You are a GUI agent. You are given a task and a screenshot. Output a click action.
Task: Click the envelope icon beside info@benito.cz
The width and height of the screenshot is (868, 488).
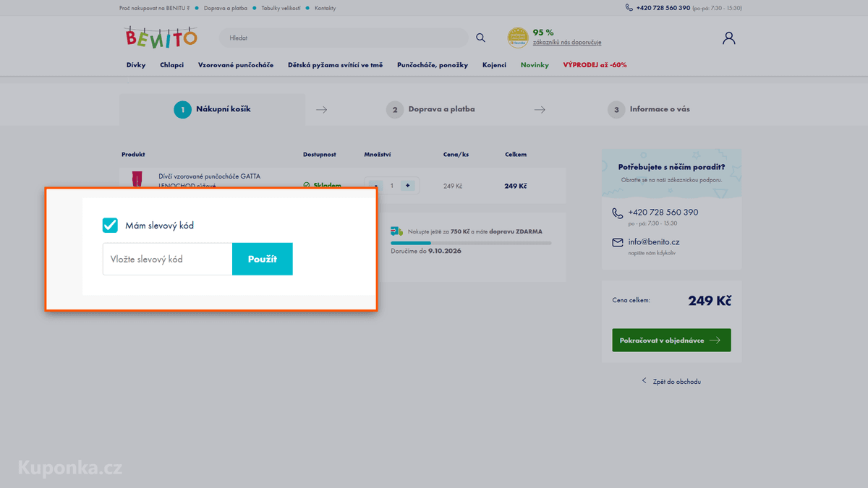click(617, 242)
